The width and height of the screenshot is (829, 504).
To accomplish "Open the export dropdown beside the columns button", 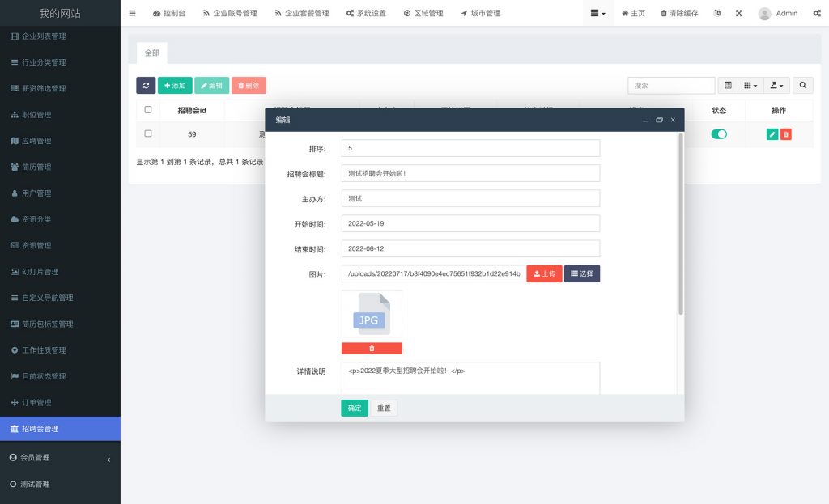I will tap(777, 85).
